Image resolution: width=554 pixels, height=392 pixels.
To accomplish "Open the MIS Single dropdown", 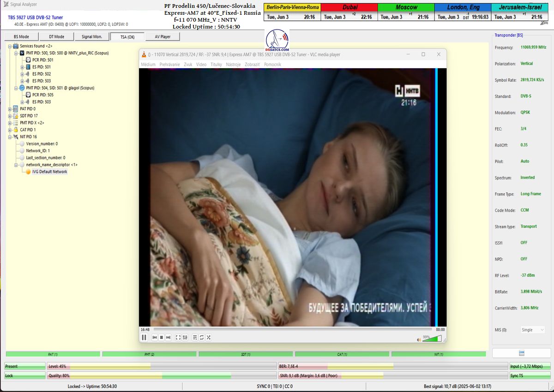I will (x=533, y=330).
